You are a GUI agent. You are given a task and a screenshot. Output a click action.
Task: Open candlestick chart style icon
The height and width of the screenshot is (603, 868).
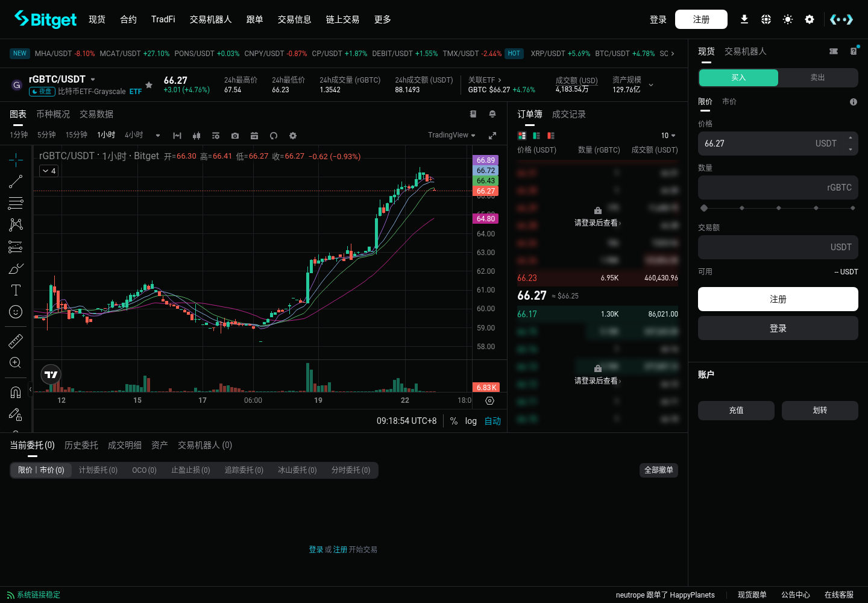(197, 136)
